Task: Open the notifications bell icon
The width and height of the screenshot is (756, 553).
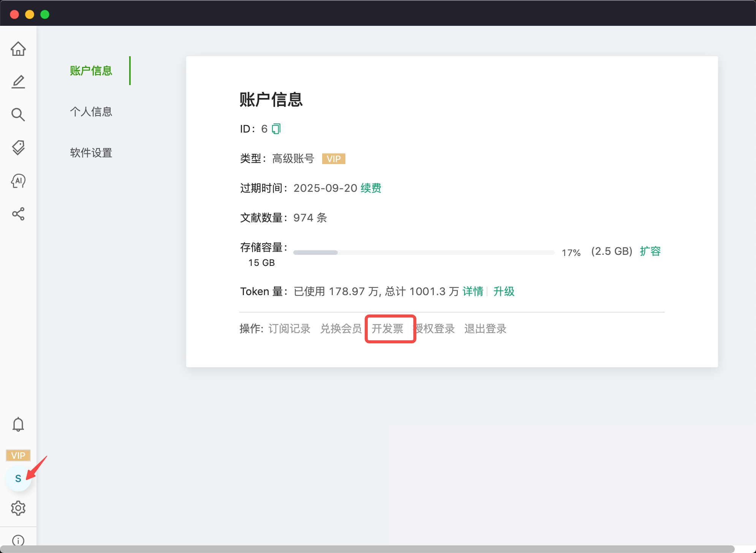Action: click(x=18, y=424)
